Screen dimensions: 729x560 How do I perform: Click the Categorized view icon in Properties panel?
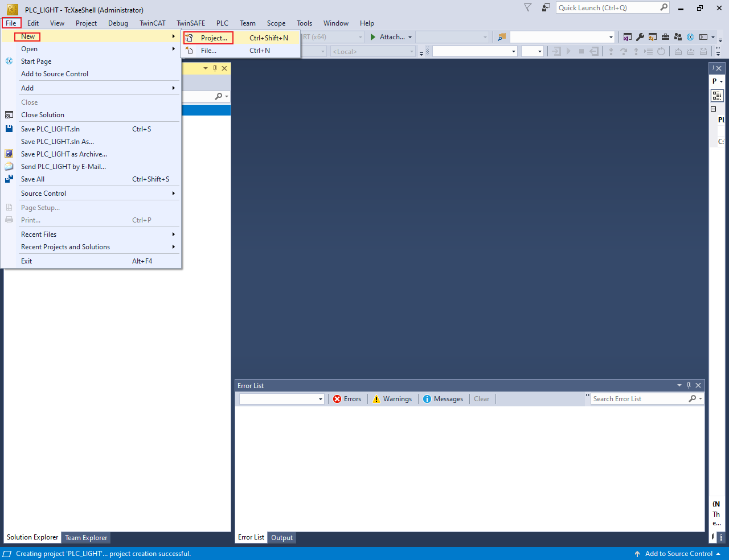click(x=717, y=96)
